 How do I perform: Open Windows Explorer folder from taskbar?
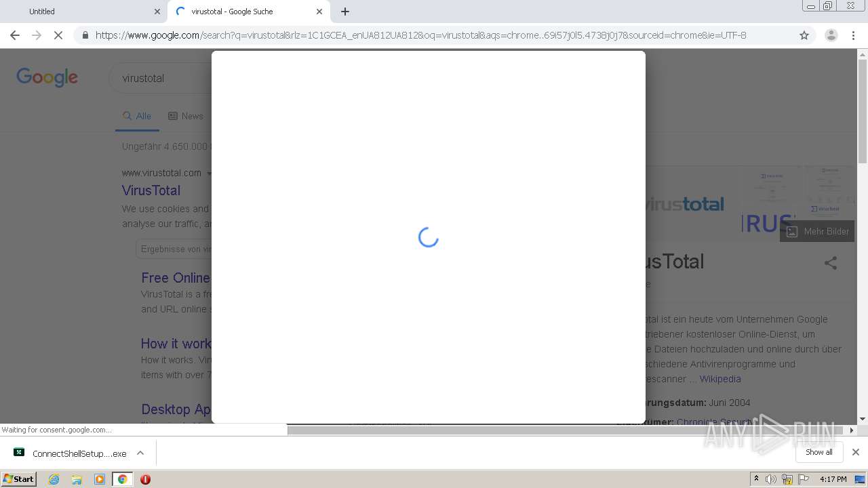click(77, 479)
